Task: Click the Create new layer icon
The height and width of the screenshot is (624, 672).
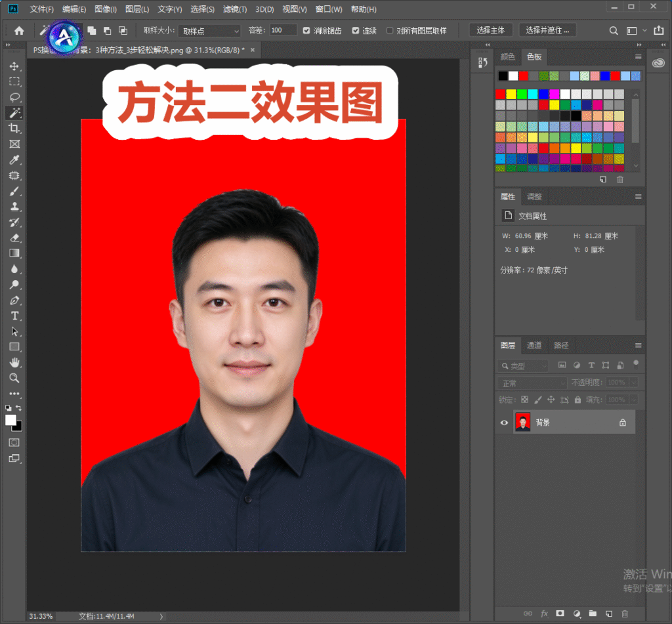Action: 609,614
